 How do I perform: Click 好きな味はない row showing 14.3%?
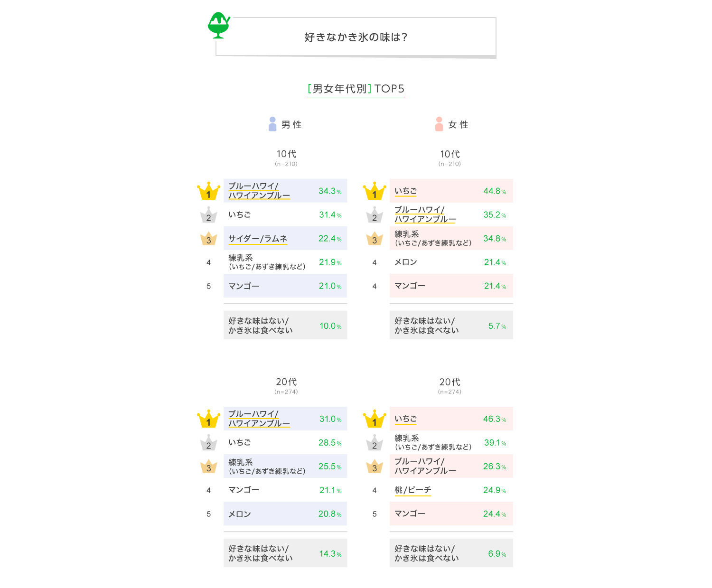coord(285,553)
